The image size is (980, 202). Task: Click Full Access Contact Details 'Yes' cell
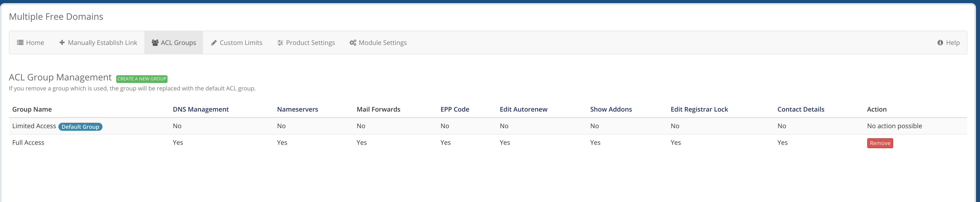(x=782, y=143)
